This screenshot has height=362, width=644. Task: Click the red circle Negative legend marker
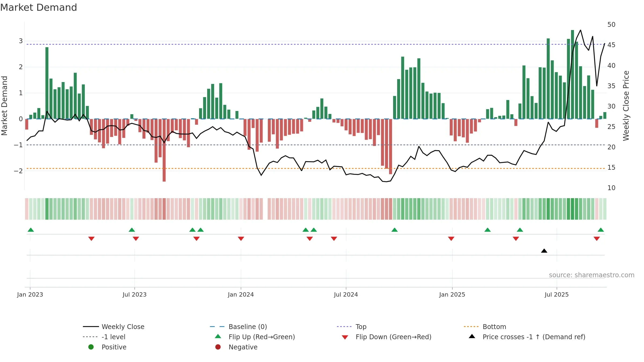point(218,347)
